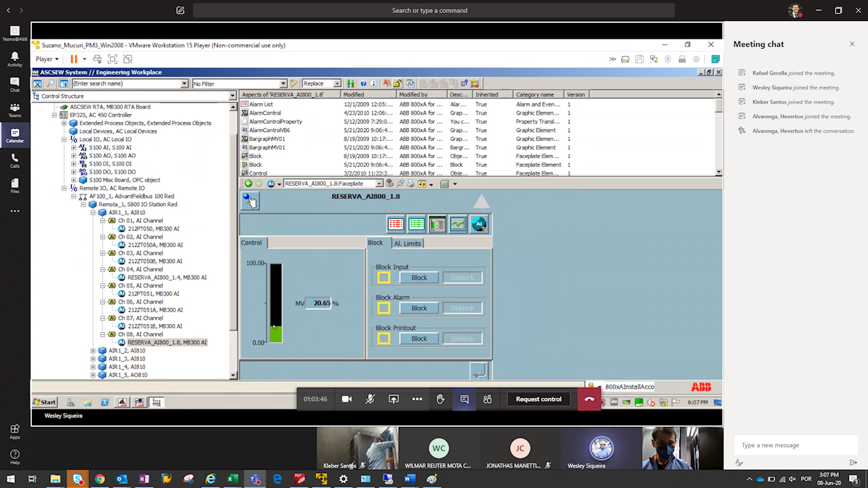Open share content tray in meeting bar
The height and width of the screenshot is (488, 868).
(x=393, y=399)
